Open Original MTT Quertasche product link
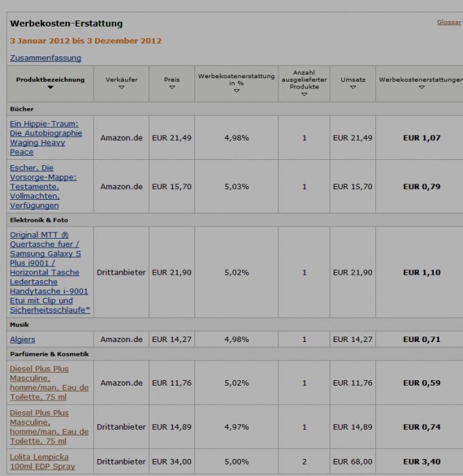The width and height of the screenshot is (463, 476). [50, 272]
